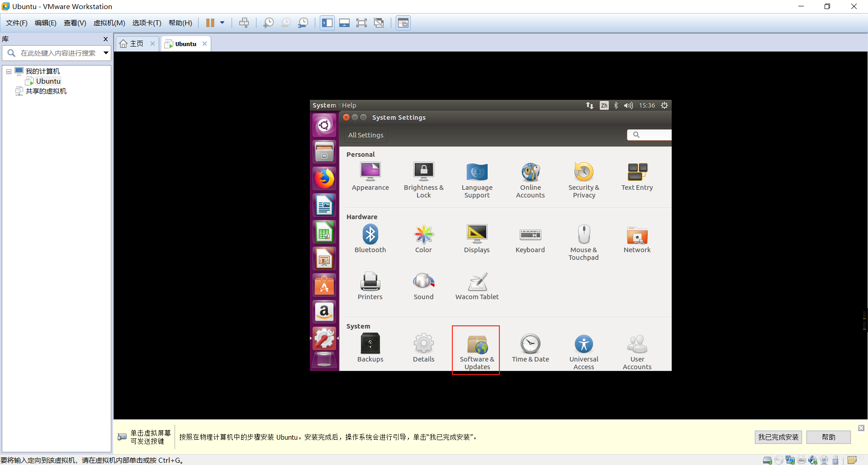Viewport: 868px width, 465px height.
Task: Open the snapshot manager toolbar icon
Action: pyautogui.click(x=303, y=23)
